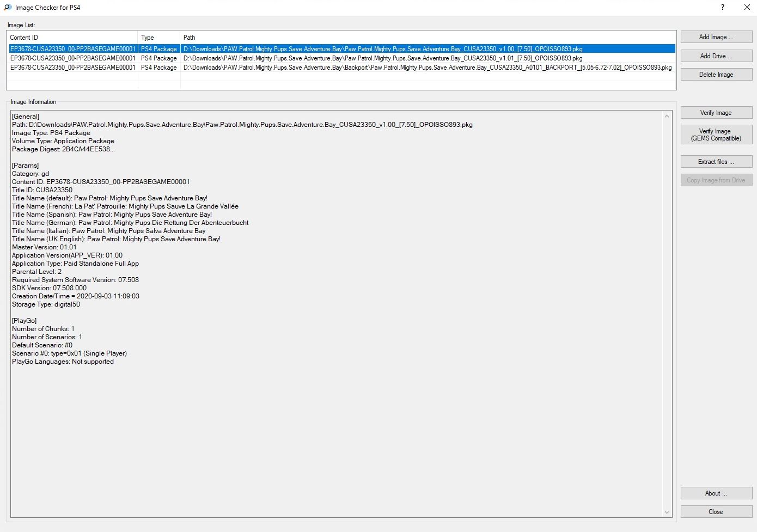Click the Category: gd line
757x532 pixels.
click(30, 174)
